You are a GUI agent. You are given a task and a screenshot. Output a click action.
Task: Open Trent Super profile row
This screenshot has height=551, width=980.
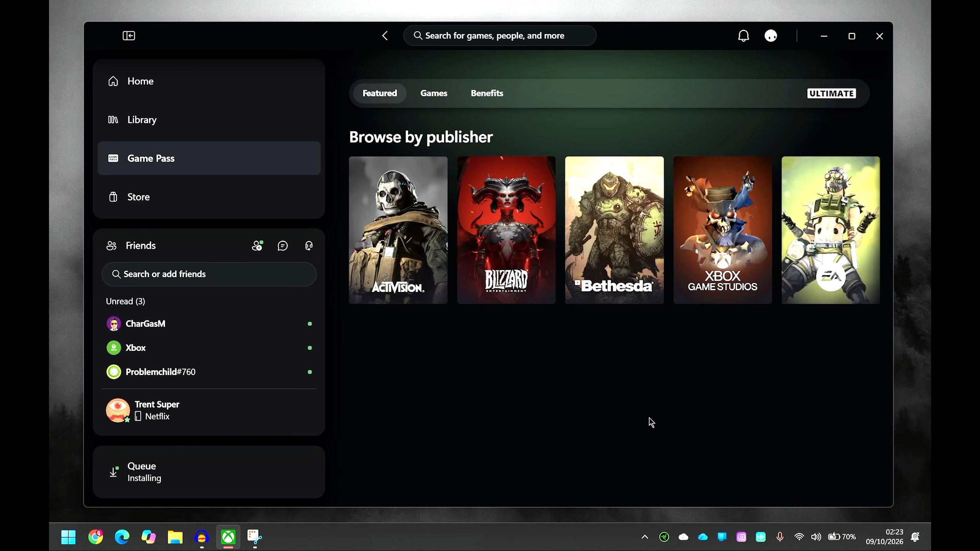click(209, 410)
